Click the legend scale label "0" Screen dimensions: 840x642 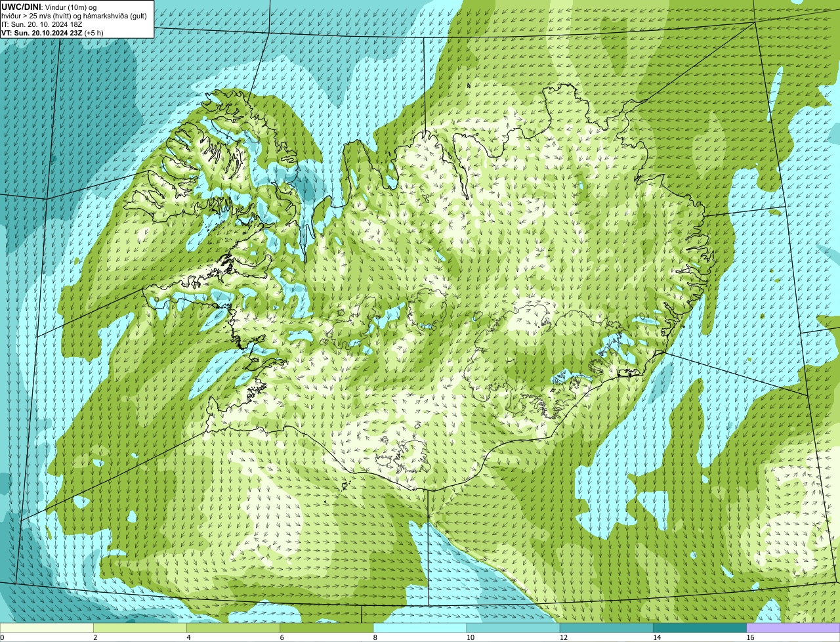coord(2,637)
